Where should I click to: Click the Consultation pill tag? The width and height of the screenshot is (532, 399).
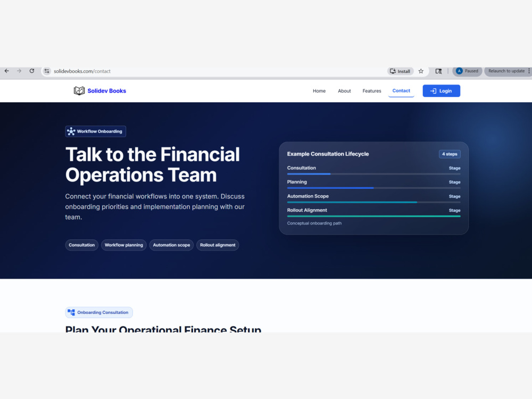pos(82,245)
